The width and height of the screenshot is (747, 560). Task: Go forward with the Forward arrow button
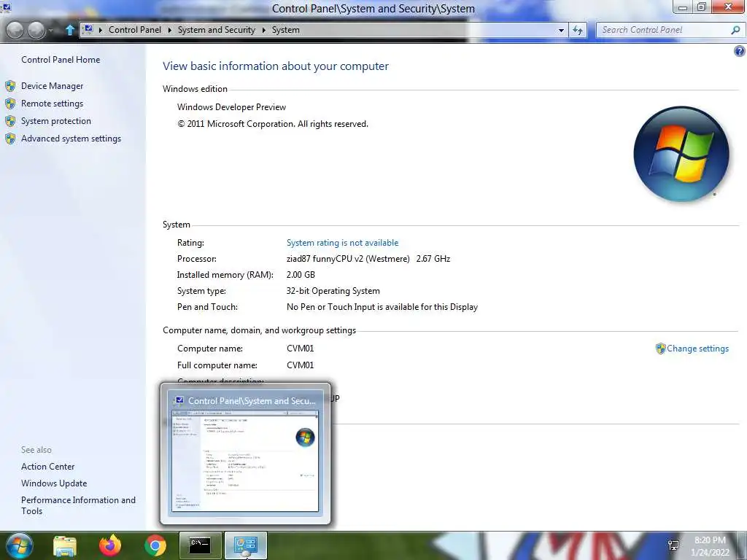click(x=36, y=30)
